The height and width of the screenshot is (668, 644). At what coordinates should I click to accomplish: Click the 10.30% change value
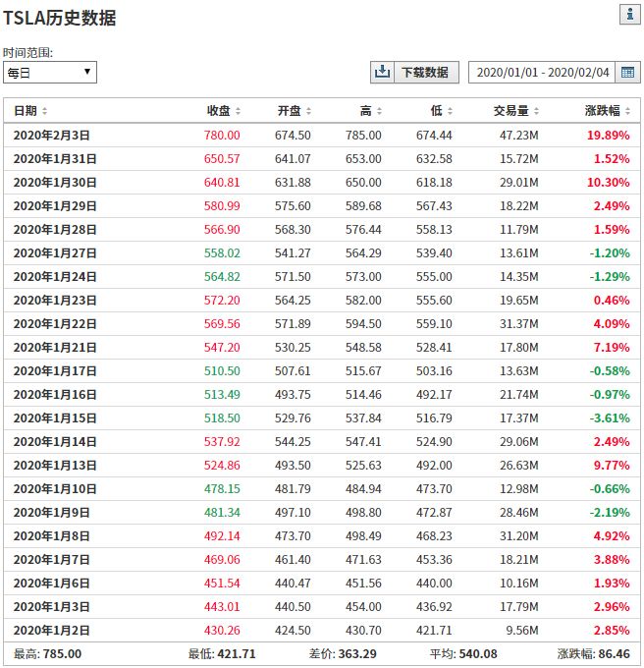click(x=609, y=183)
